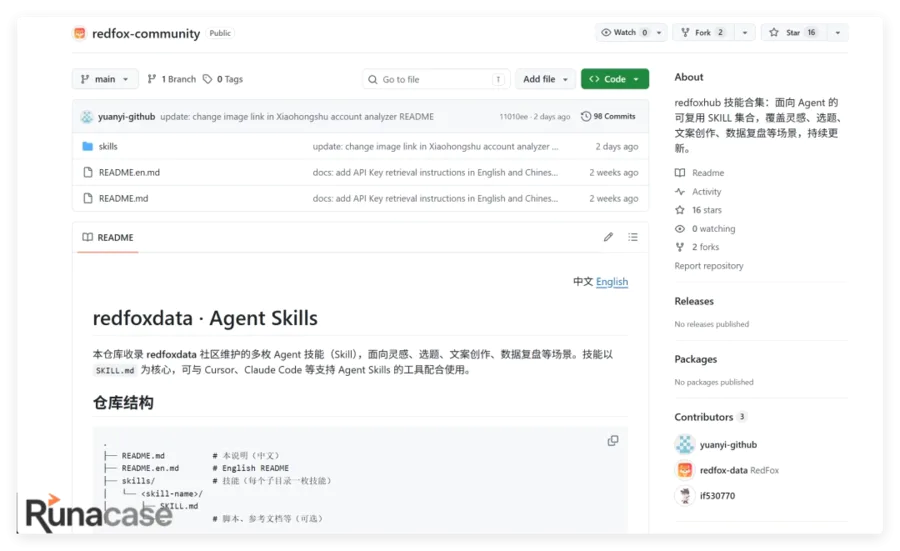
Task: Open the README.en.md file
Action: pos(129,172)
